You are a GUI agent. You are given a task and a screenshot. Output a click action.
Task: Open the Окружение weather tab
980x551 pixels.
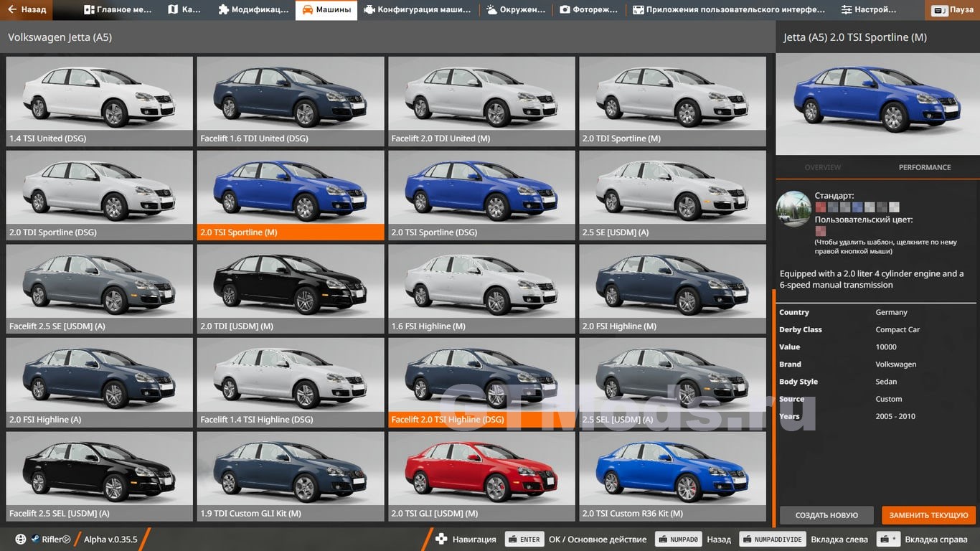point(515,10)
